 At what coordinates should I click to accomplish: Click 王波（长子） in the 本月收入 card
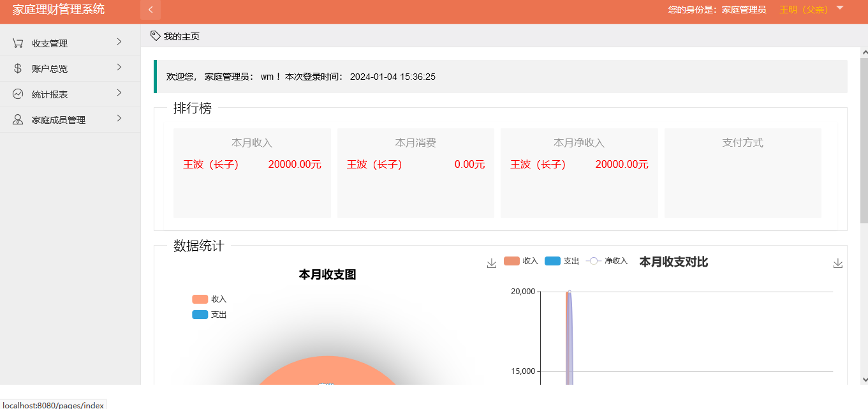pyautogui.click(x=211, y=165)
